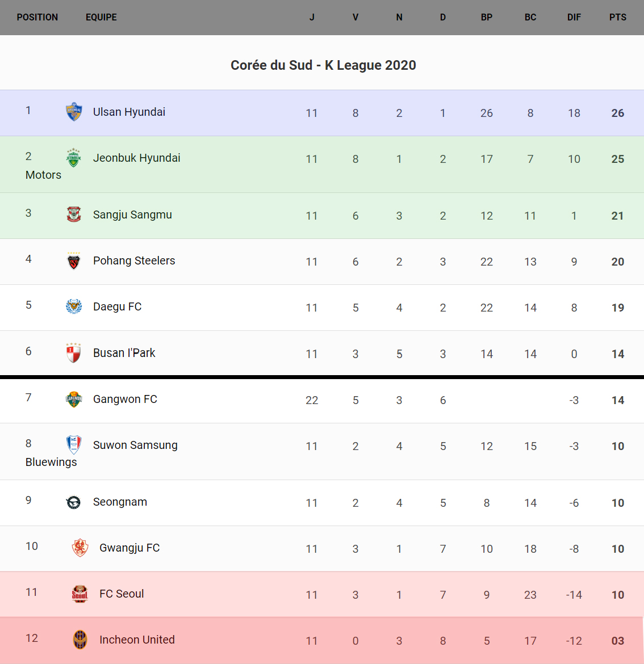
Task: Click the Jeonbuk Hyundai Motors crest
Action: 74,158
